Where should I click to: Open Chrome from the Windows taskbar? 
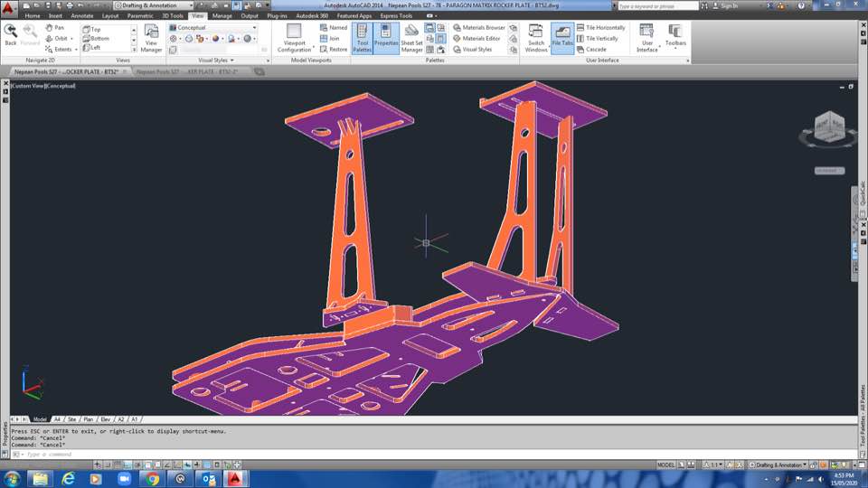(151, 478)
